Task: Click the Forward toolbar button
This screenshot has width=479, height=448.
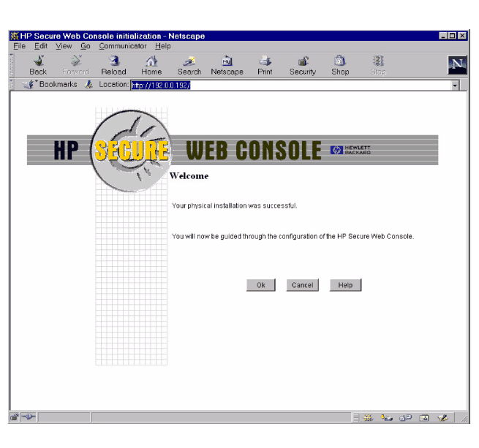Action: click(76, 65)
